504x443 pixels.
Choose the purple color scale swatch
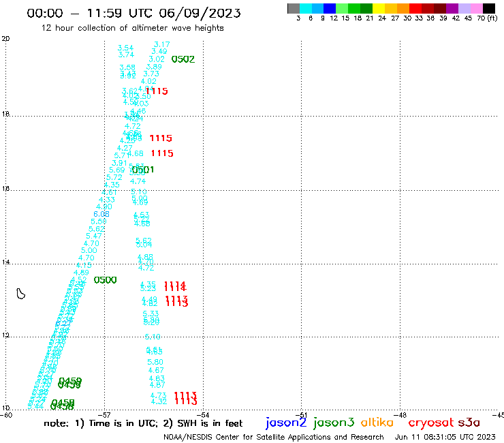pos(452,8)
